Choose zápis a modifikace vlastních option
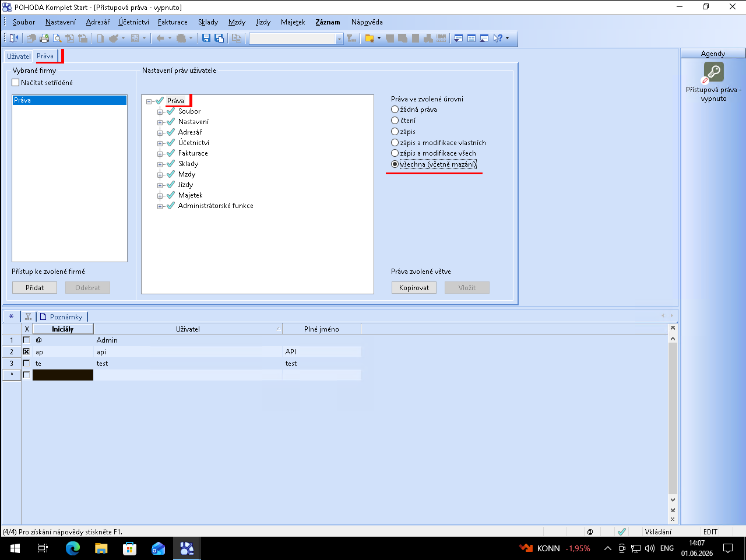The image size is (746, 560). [x=395, y=143]
